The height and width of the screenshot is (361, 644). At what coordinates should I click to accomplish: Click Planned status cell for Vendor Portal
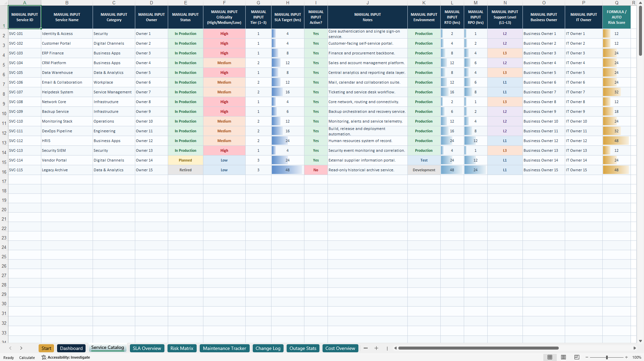(x=185, y=160)
